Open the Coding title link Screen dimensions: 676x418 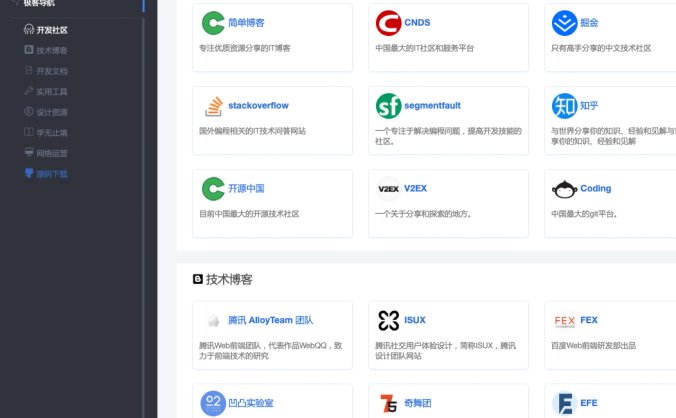595,188
